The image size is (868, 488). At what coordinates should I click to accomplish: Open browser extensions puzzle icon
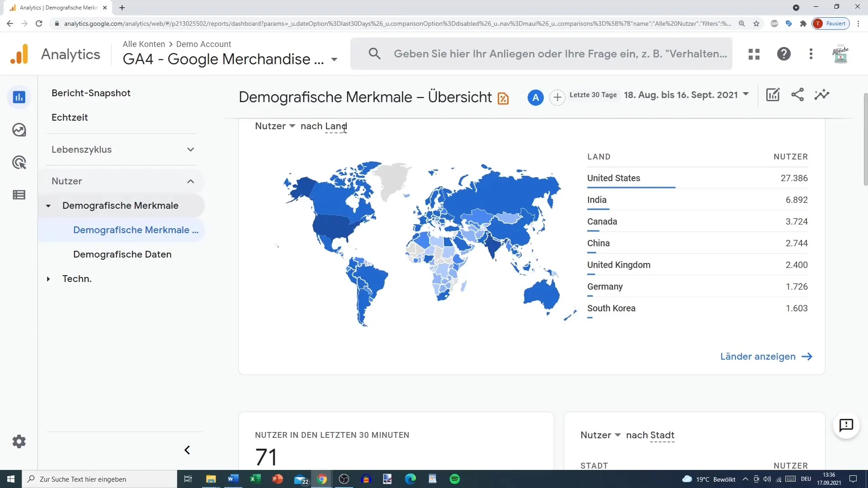[803, 23]
